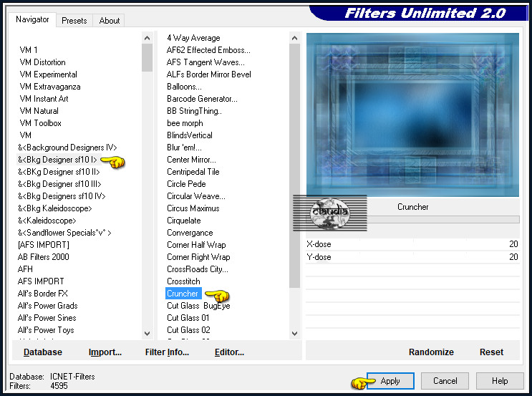
Task: Select AFH category
Action: pos(25,269)
